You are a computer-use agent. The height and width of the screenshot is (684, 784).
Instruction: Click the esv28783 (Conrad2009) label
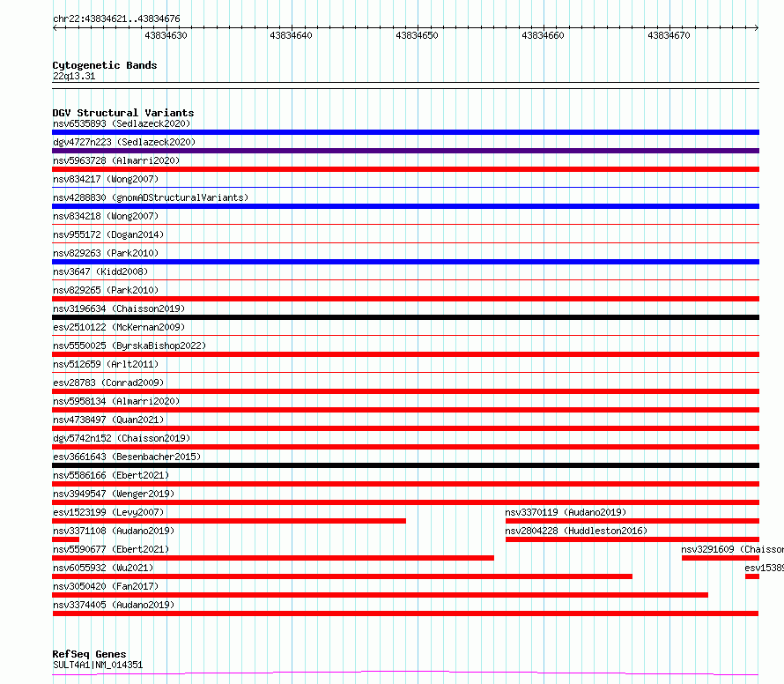tap(108, 383)
